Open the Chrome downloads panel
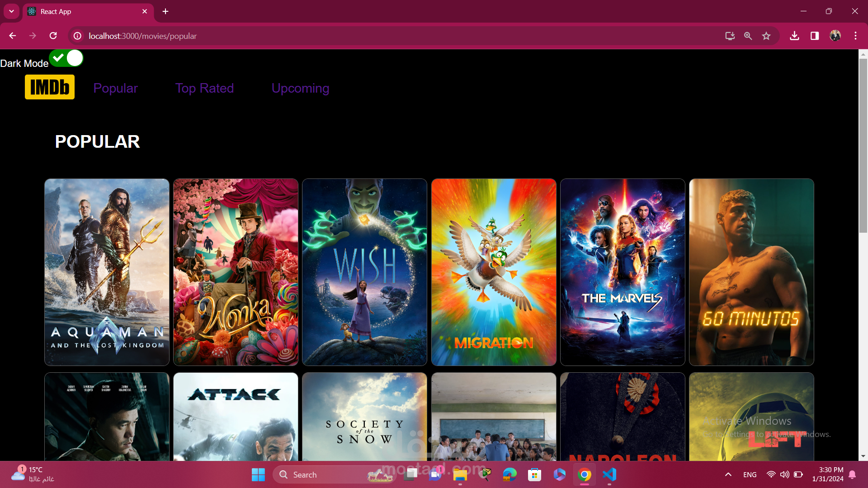This screenshot has height=488, width=868. [794, 36]
